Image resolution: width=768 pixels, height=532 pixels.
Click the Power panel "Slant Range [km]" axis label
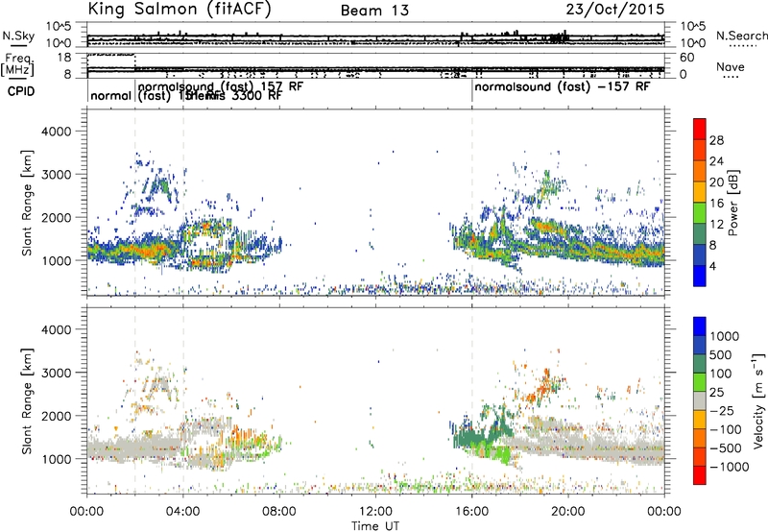coord(27,203)
